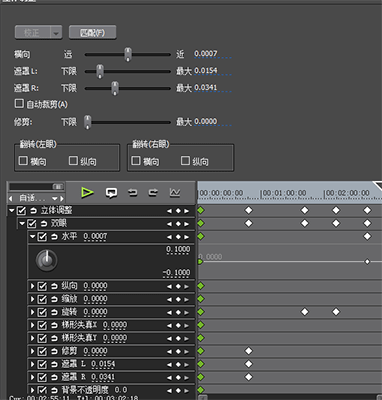Click the 水平 rotary dial knob
The width and height of the screenshot is (382, 400).
tap(47, 260)
